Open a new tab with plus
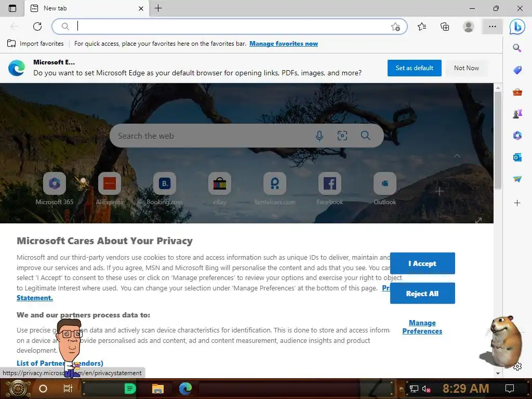 point(158,8)
